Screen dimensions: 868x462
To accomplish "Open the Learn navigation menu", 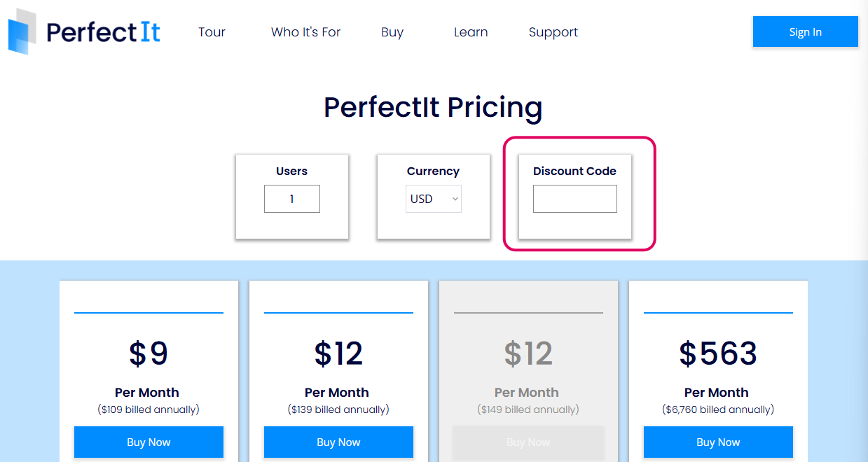I will point(471,32).
